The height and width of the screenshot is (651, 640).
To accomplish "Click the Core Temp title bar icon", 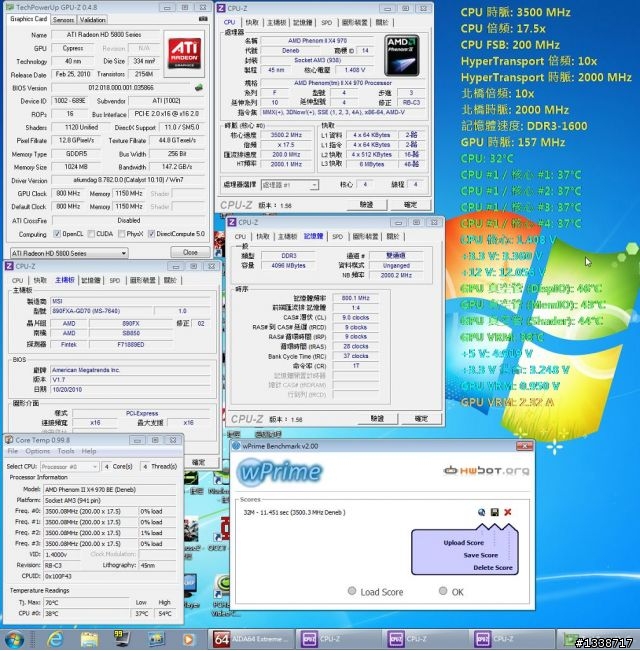I will pos(9,440).
